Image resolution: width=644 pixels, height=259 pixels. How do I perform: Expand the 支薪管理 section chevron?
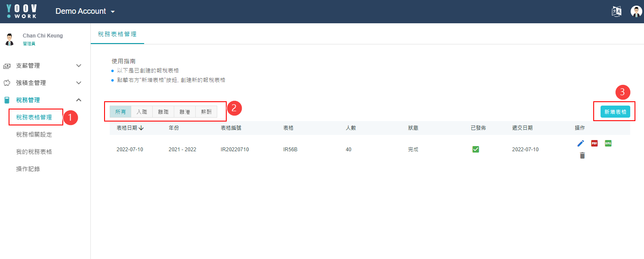tap(79, 66)
